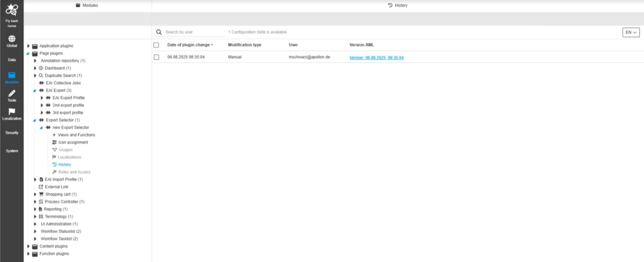The image size is (644, 262).
Task: Focus the Search by user field
Action: [x=195, y=32]
